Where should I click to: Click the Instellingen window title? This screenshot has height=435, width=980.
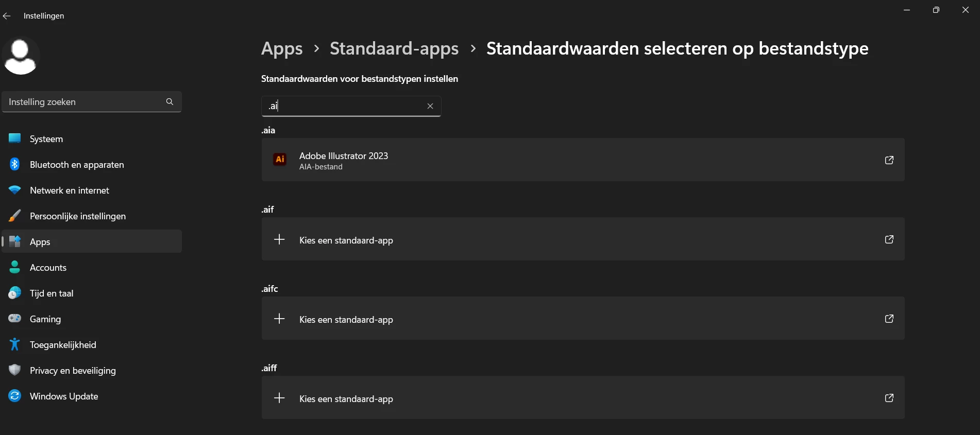(x=44, y=16)
